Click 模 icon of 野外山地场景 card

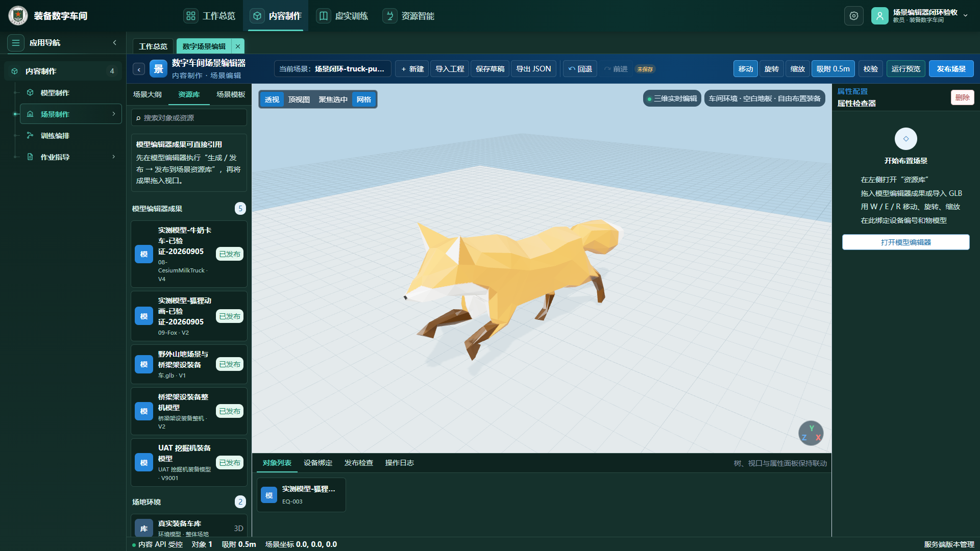144,364
